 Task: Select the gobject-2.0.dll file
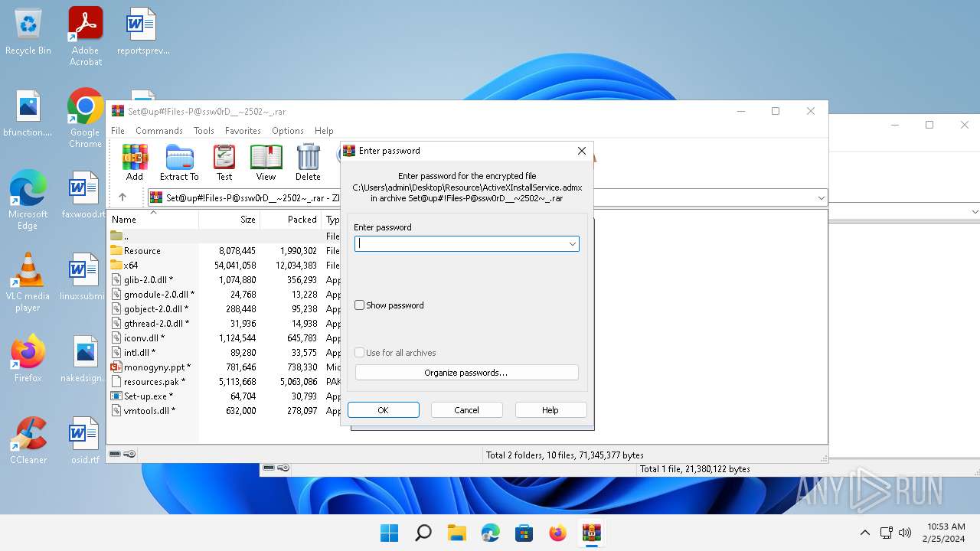click(x=156, y=309)
